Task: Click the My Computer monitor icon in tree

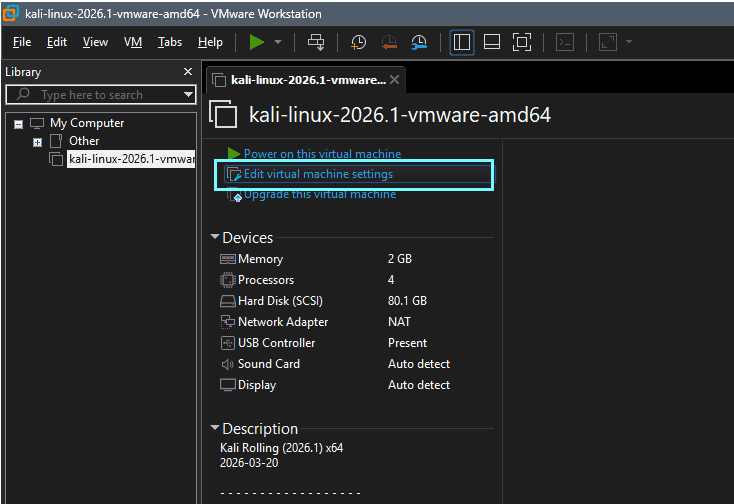Action: coord(37,124)
